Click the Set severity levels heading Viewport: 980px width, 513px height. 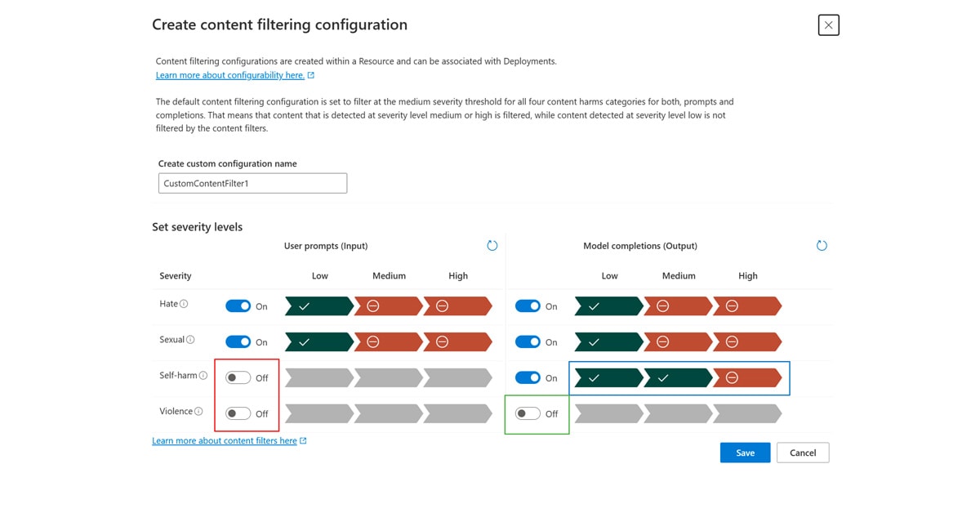coord(197,226)
